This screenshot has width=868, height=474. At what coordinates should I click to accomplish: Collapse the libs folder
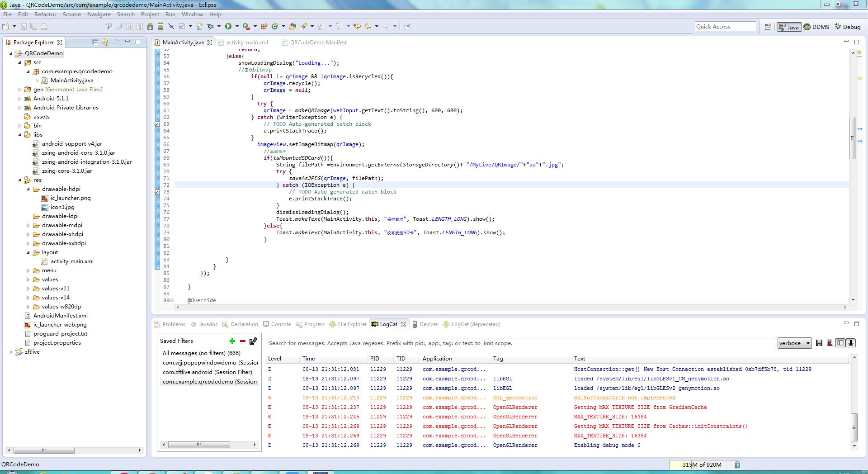point(19,135)
